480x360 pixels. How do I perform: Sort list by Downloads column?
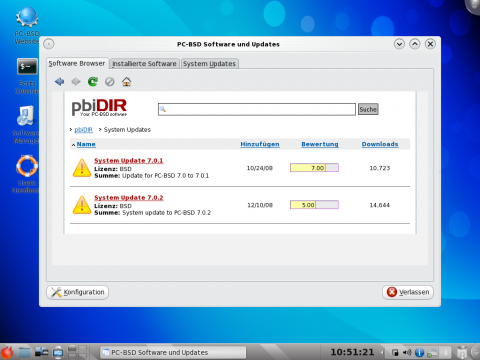click(380, 144)
